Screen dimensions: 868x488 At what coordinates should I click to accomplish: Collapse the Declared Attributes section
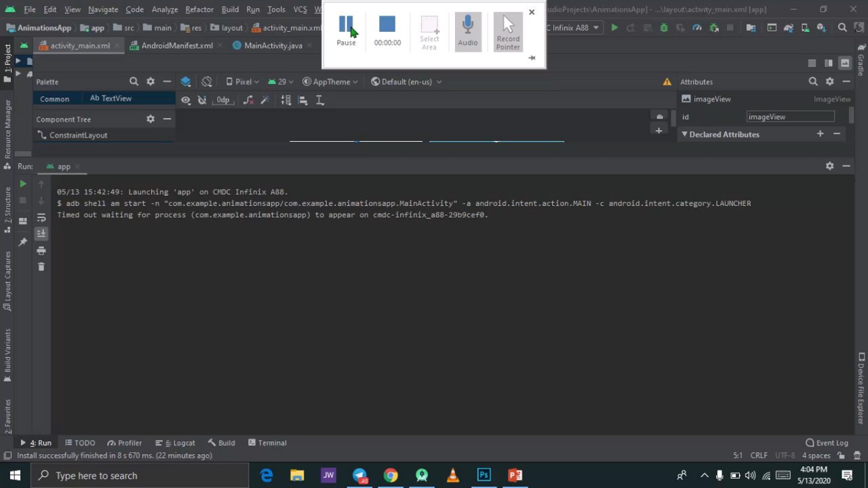click(685, 134)
